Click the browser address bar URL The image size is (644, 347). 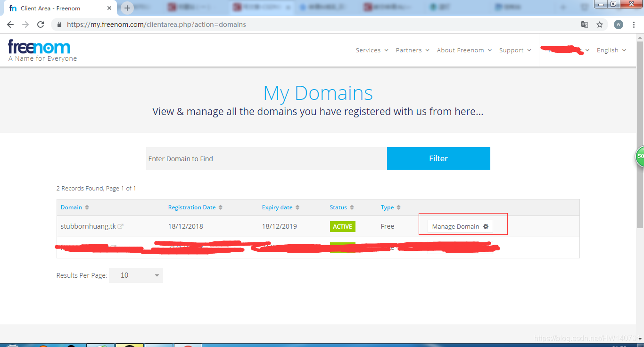pyautogui.click(x=157, y=25)
